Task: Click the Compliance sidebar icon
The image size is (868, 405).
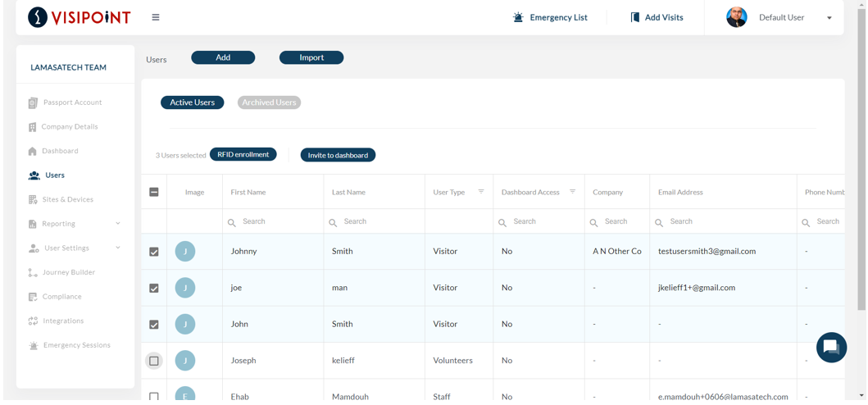Action: click(33, 297)
